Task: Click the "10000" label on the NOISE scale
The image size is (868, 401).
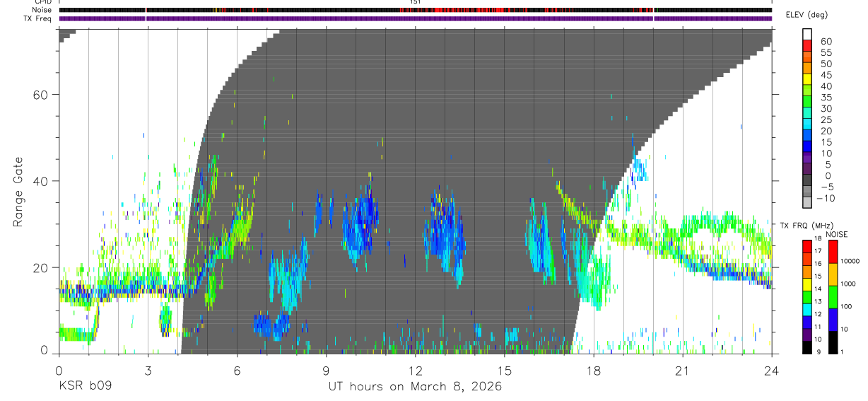Action: pyautogui.click(x=850, y=261)
